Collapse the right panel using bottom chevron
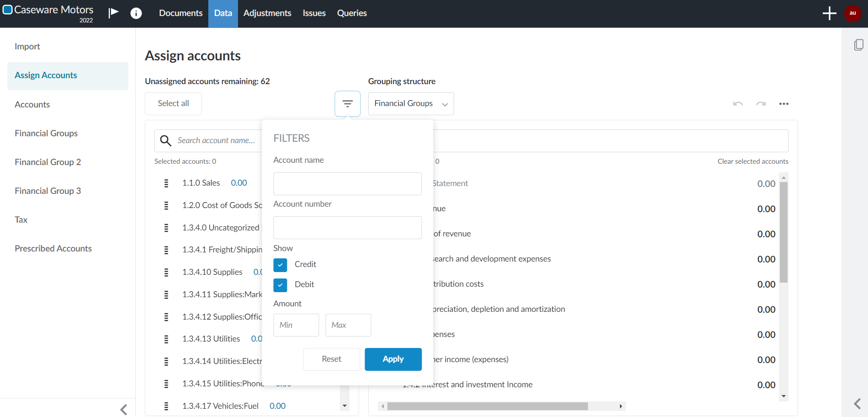This screenshot has width=868, height=417. [x=857, y=404]
